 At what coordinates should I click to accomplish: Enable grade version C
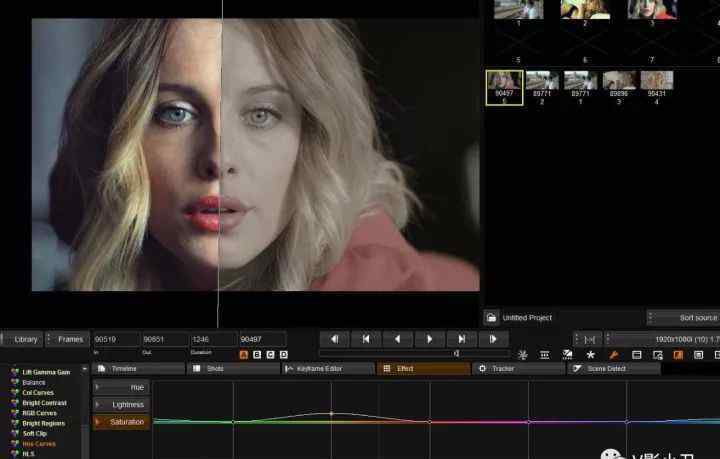270,354
